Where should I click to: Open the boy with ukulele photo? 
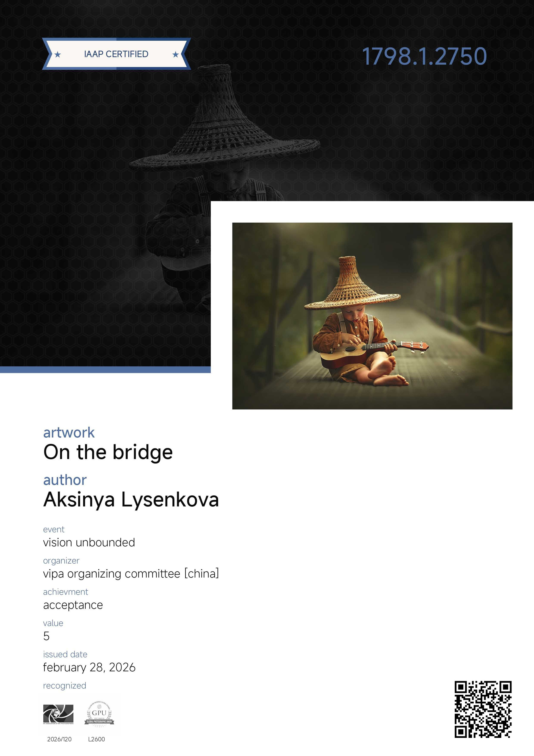[372, 316]
